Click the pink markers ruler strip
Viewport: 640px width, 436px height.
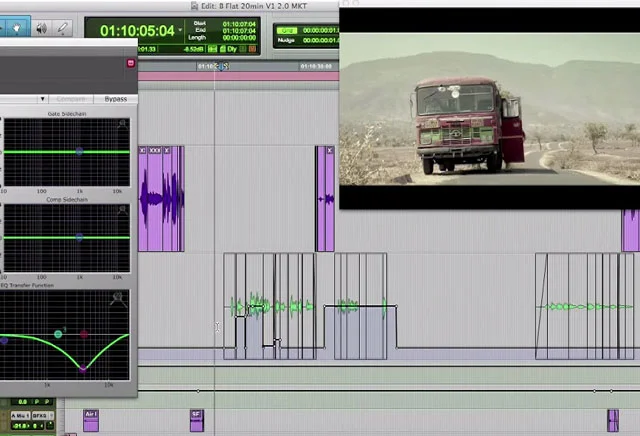click(238, 76)
